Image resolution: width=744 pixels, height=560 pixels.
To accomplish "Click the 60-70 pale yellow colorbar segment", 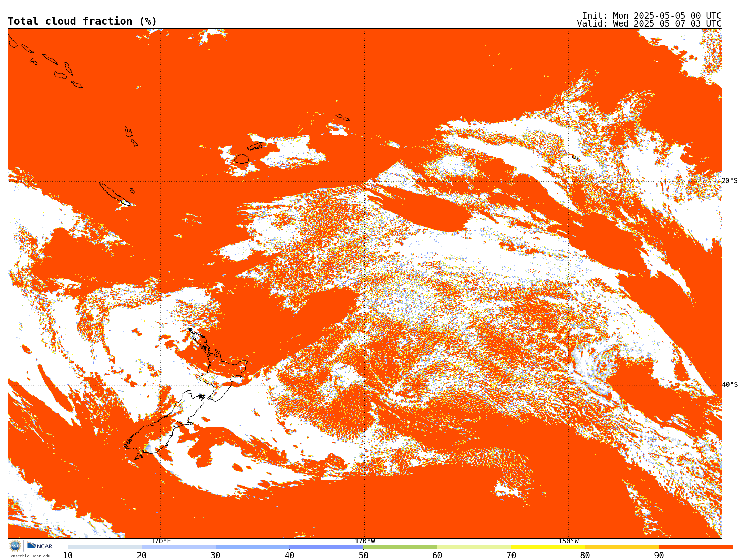I will [474, 547].
